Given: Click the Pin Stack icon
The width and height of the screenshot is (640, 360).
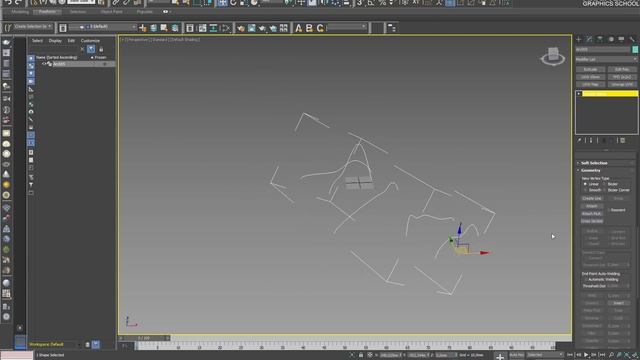Looking at the screenshot, I should click(579, 140).
